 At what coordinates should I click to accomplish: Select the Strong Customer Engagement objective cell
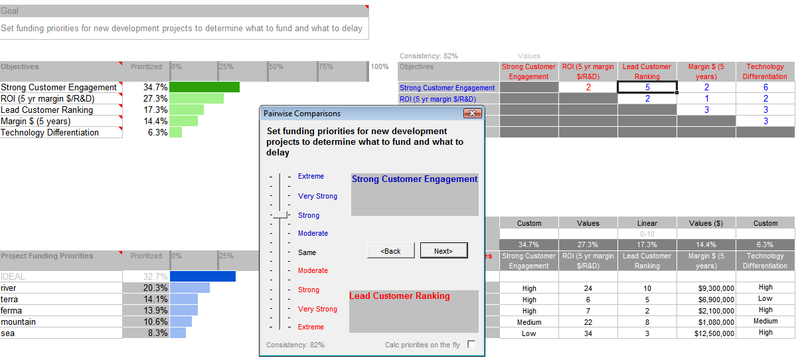coord(61,87)
